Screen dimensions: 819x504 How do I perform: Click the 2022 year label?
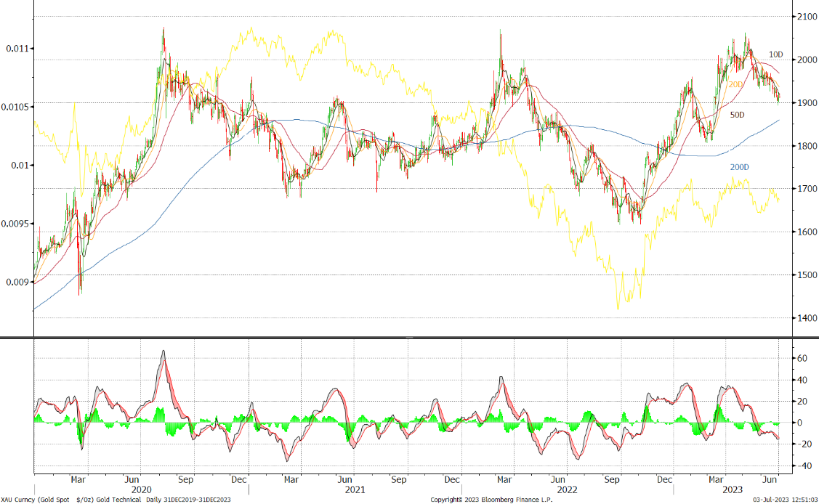[568, 490]
